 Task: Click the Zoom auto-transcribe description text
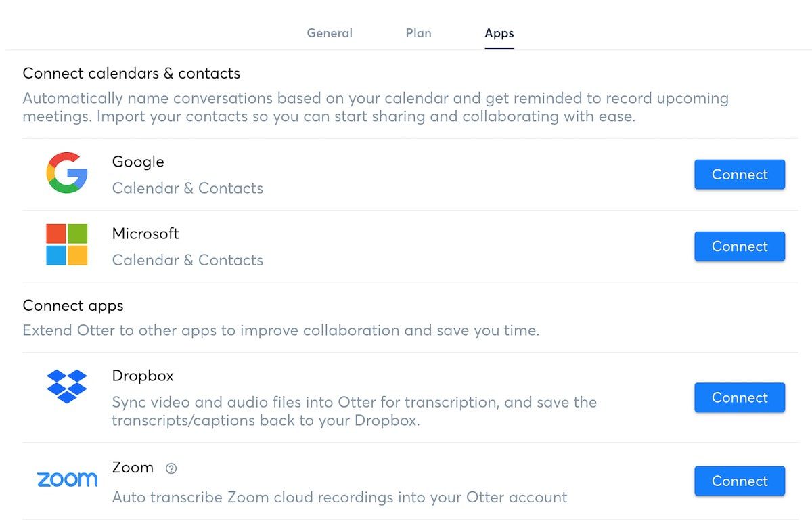pyautogui.click(x=339, y=497)
